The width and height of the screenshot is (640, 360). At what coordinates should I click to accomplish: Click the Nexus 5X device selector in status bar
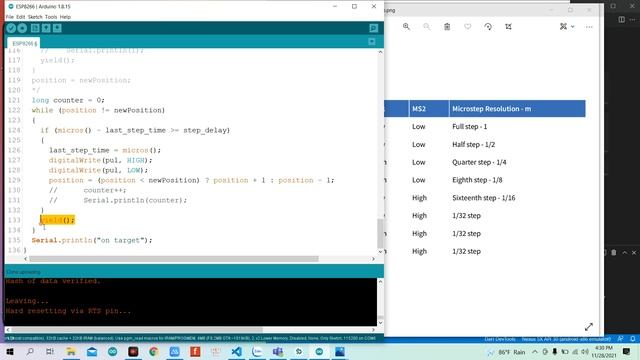click(566, 339)
